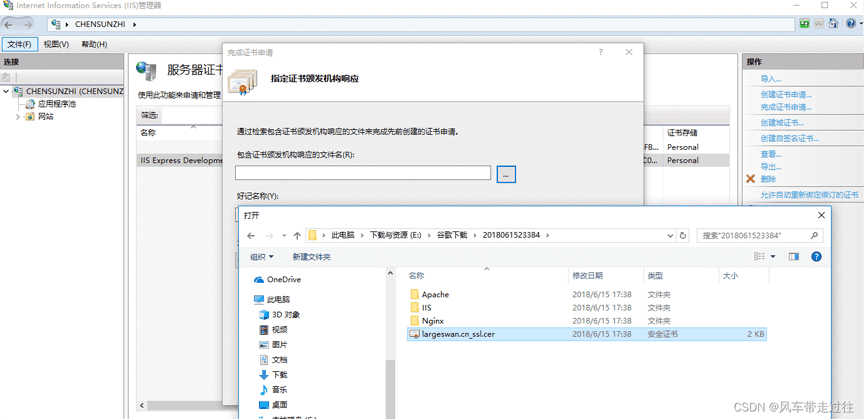Click the blue help icon in Open dialog
This screenshot has height=419, width=864.
817,257
